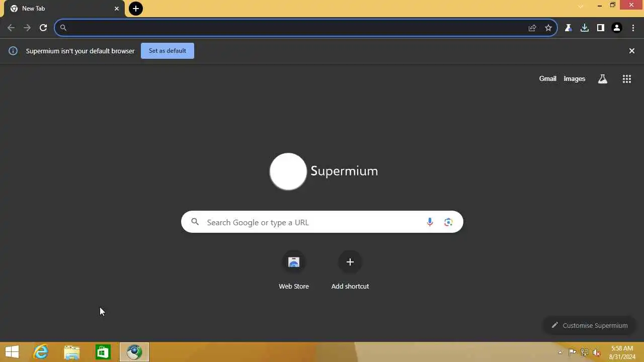Click the "Supermium isn't your default browser" text
The width and height of the screenshot is (644, 362).
coord(80,51)
